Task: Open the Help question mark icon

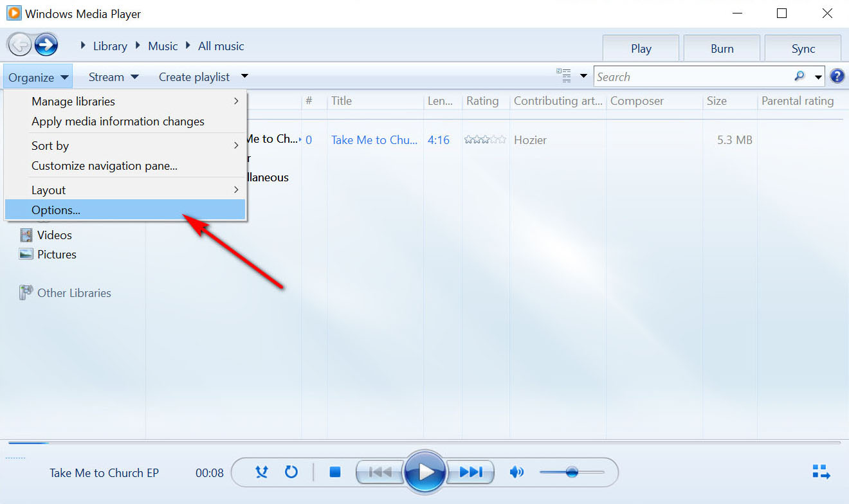Action: click(837, 76)
